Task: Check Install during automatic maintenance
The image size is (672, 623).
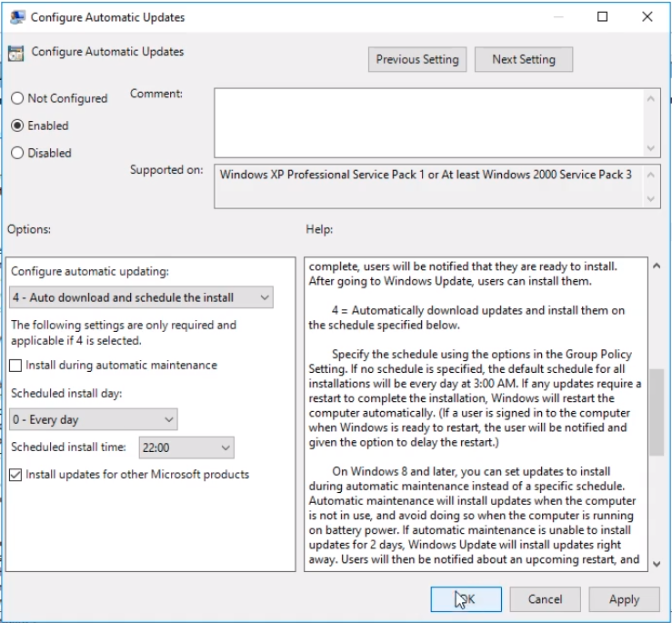Action: point(15,366)
